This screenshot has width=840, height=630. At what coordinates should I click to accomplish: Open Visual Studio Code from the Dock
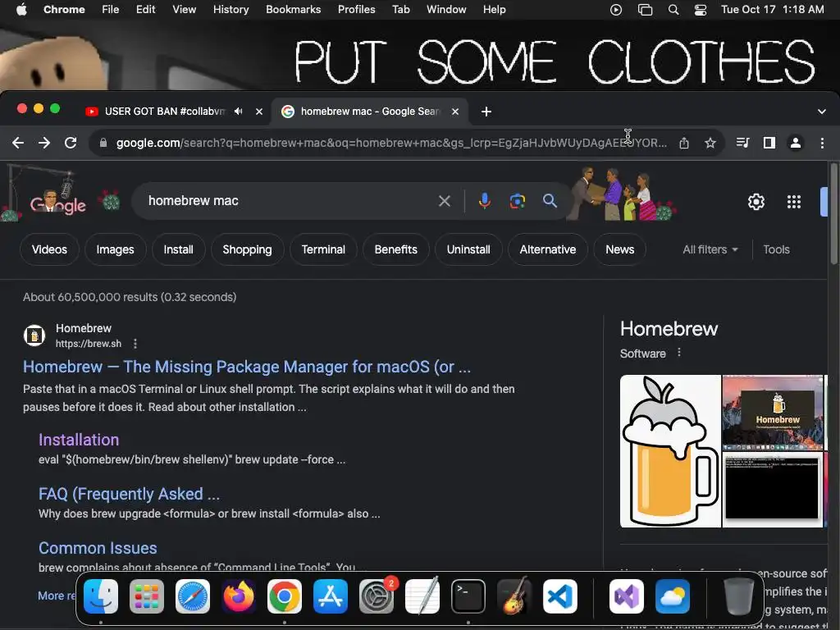pos(560,596)
